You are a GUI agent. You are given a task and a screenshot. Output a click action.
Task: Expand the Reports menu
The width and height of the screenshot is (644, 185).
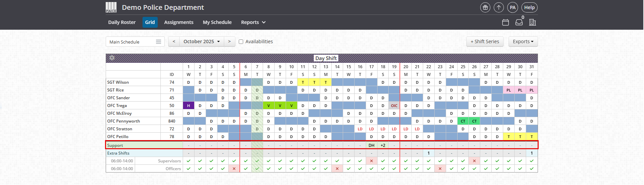point(253,22)
